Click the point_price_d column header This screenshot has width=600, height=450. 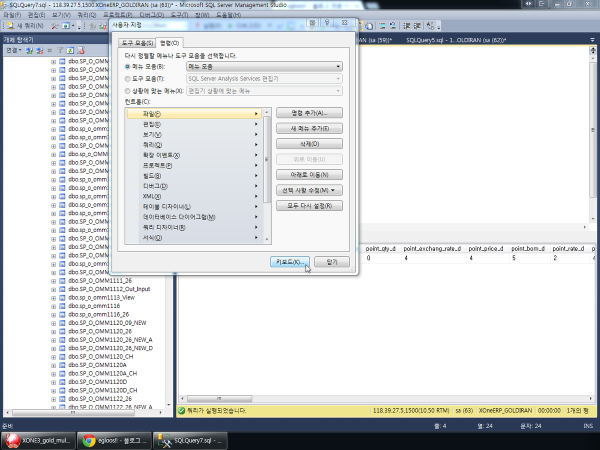(486, 249)
